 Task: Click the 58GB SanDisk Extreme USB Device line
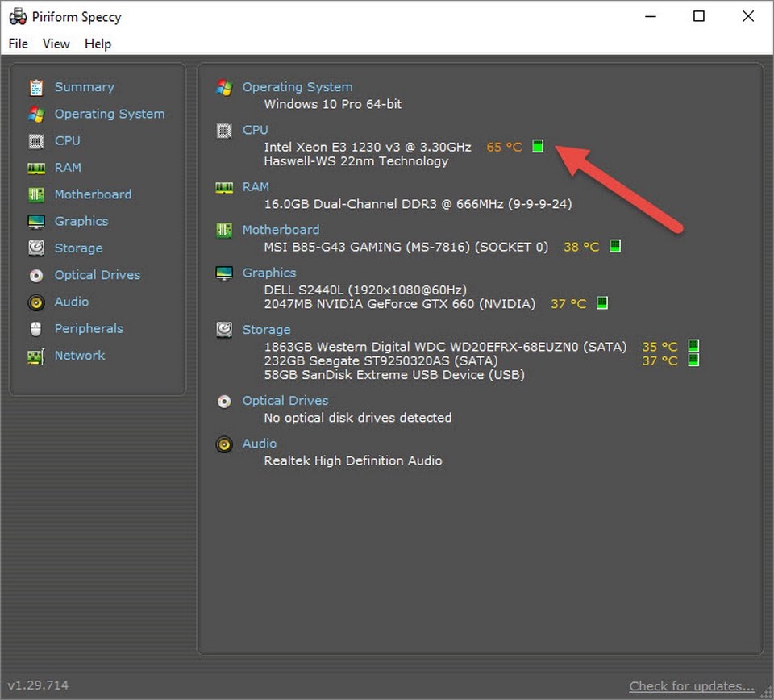[394, 375]
